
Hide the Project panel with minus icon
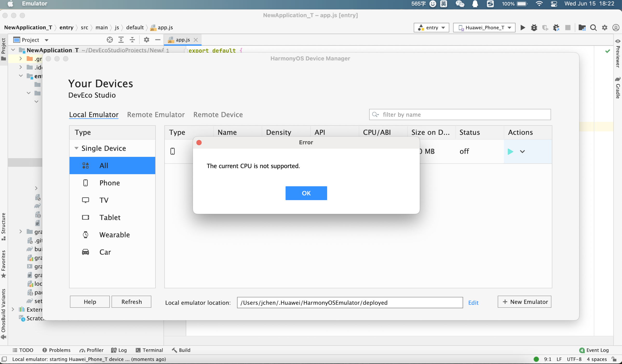[x=158, y=40]
